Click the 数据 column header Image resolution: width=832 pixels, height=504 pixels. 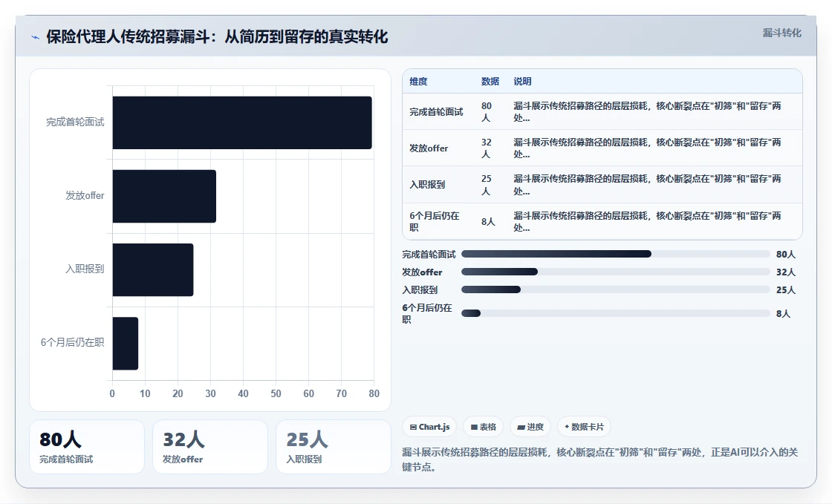[x=490, y=82]
